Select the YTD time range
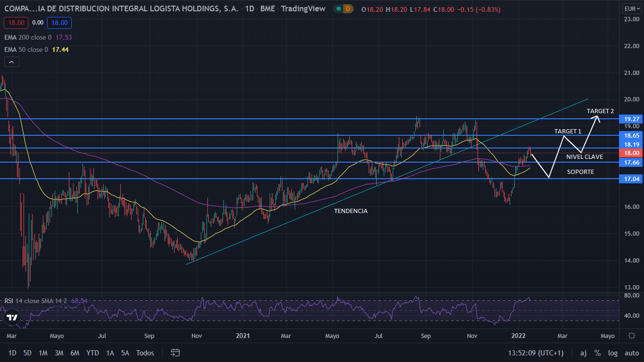644x362 pixels. [x=93, y=353]
